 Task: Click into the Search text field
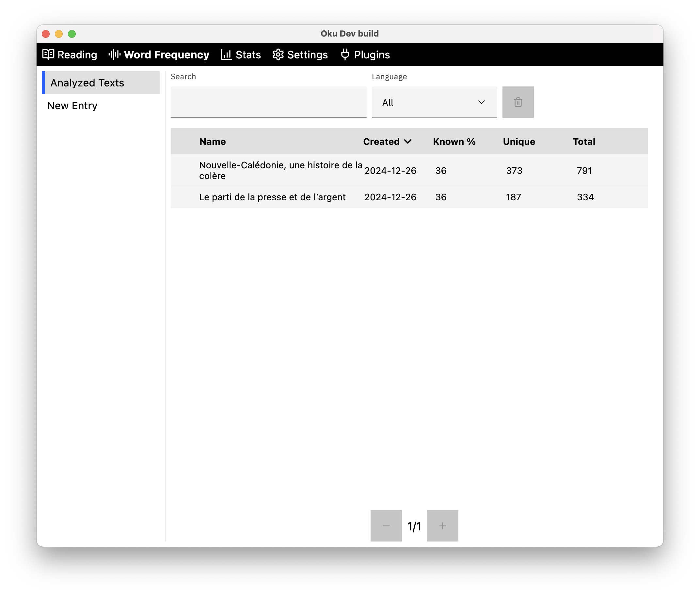click(268, 102)
